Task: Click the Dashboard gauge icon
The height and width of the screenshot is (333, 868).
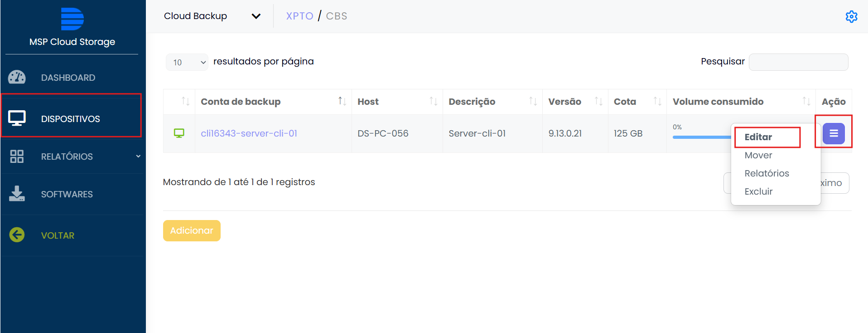Action: click(17, 77)
